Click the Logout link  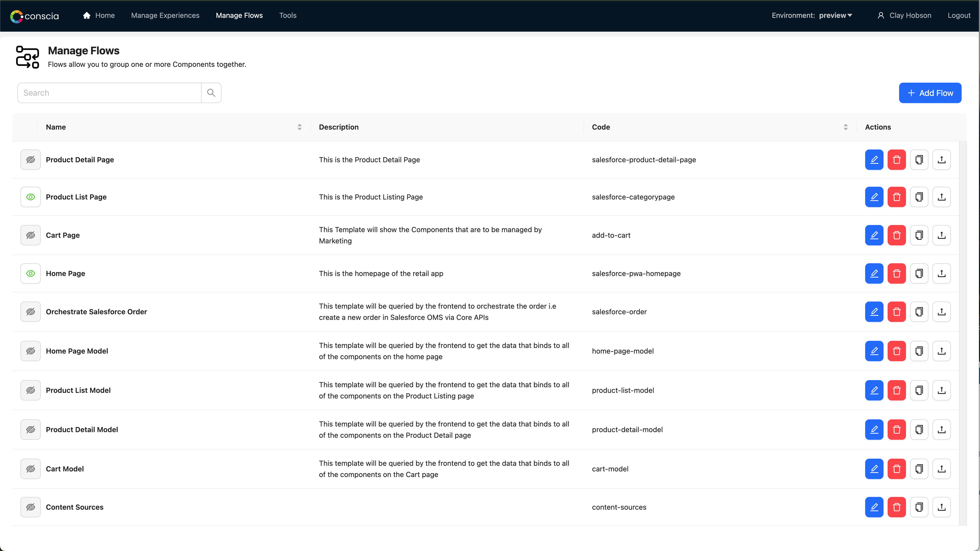click(x=959, y=15)
